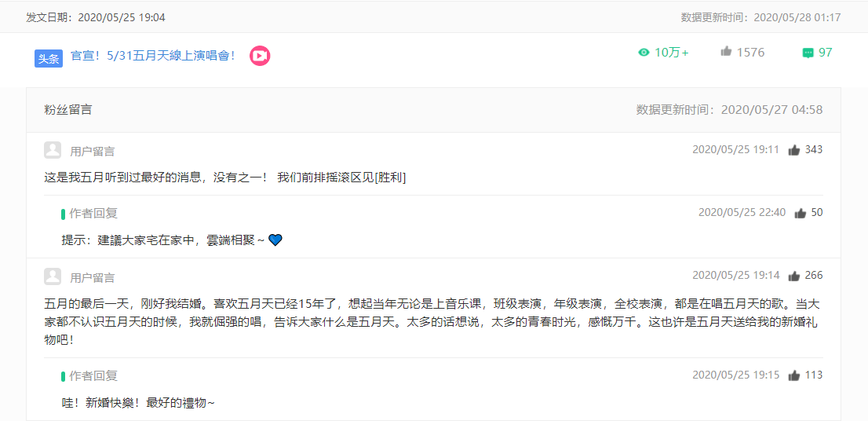Image resolution: width=868 pixels, height=421 pixels.
Task: Click the pink video camera icon
Action: coord(260,56)
